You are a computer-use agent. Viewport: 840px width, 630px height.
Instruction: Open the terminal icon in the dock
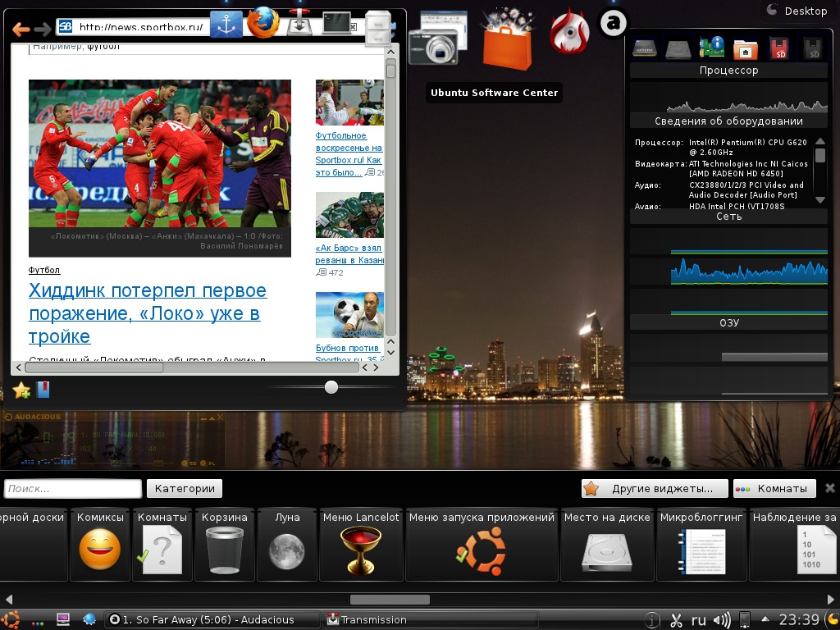click(338, 23)
